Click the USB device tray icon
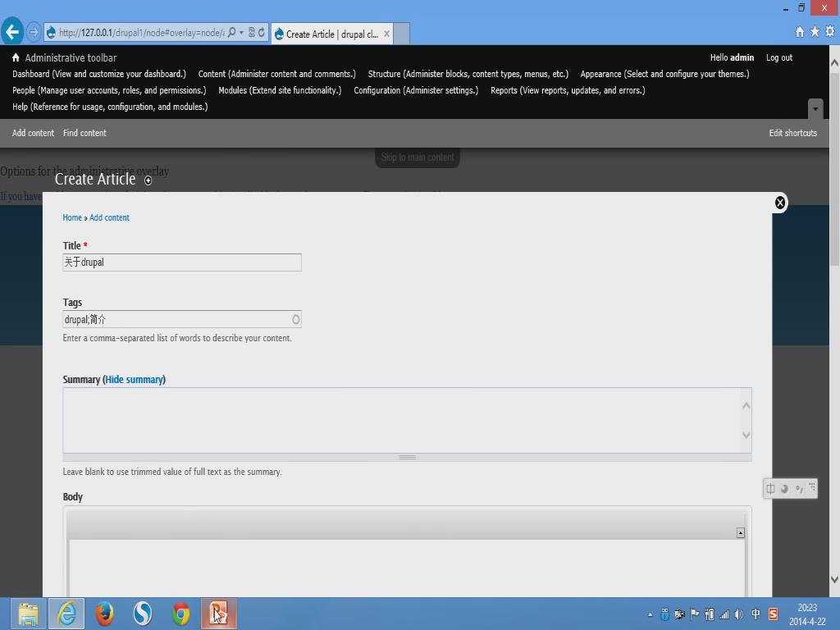 pyautogui.click(x=664, y=614)
